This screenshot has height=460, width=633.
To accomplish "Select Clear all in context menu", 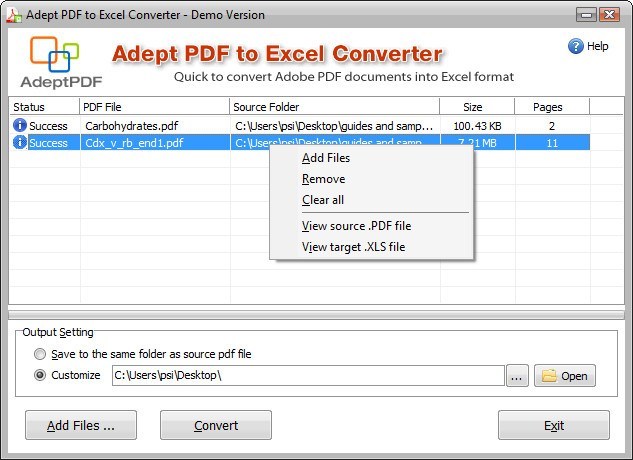I will click(323, 200).
